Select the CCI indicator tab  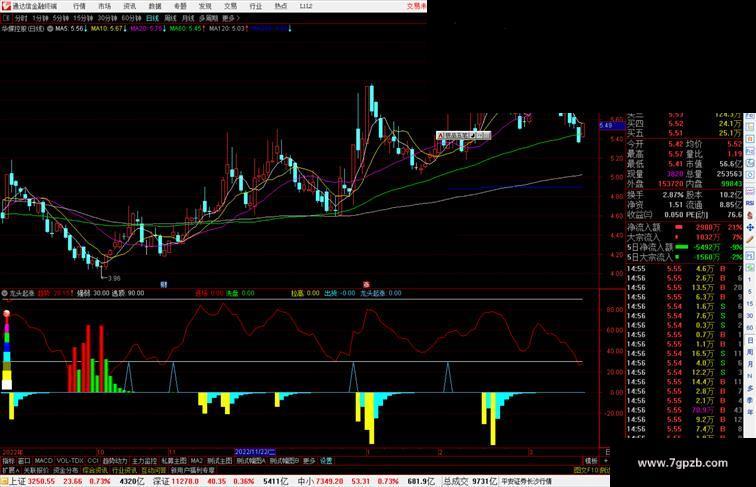[x=93, y=461]
